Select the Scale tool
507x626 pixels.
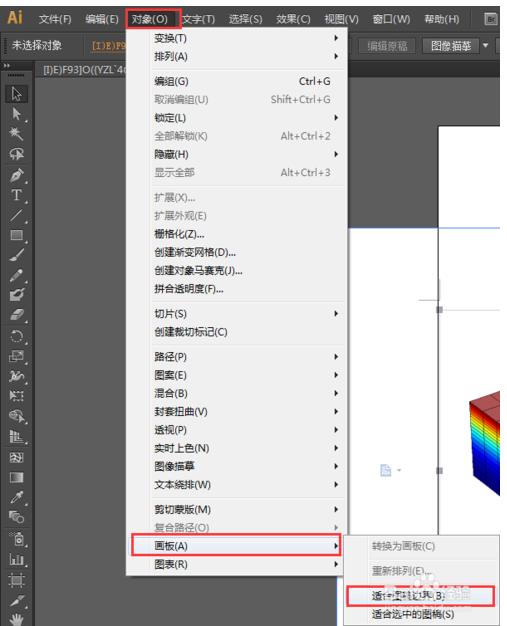pos(16,356)
